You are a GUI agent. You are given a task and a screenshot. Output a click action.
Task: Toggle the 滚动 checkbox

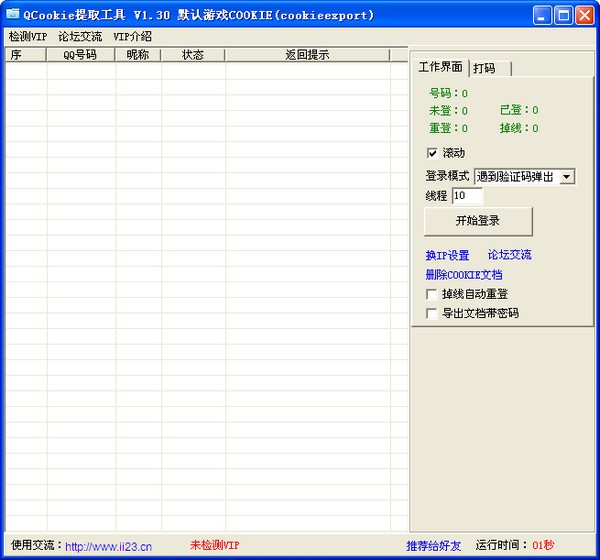[432, 153]
